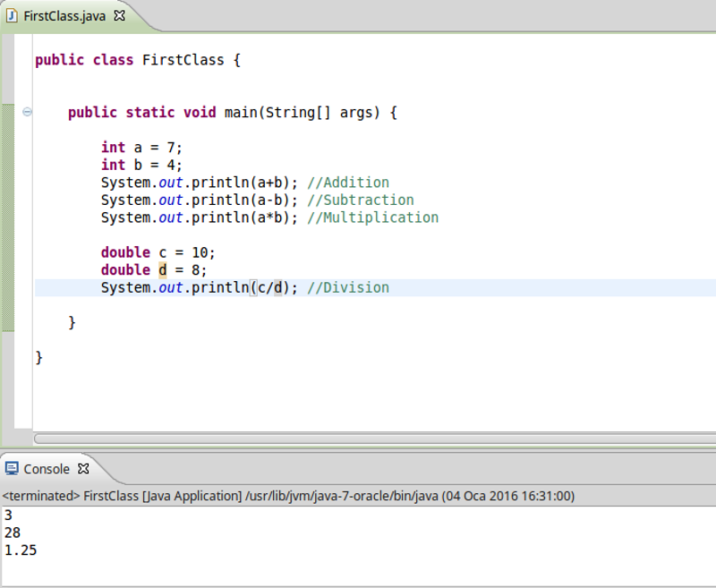716x588 pixels.
Task: Click the collapse marker beside the main method
Action: [x=27, y=112]
